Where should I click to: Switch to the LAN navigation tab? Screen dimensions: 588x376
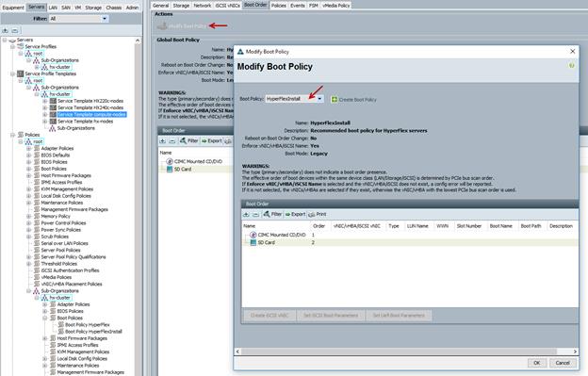tap(54, 8)
